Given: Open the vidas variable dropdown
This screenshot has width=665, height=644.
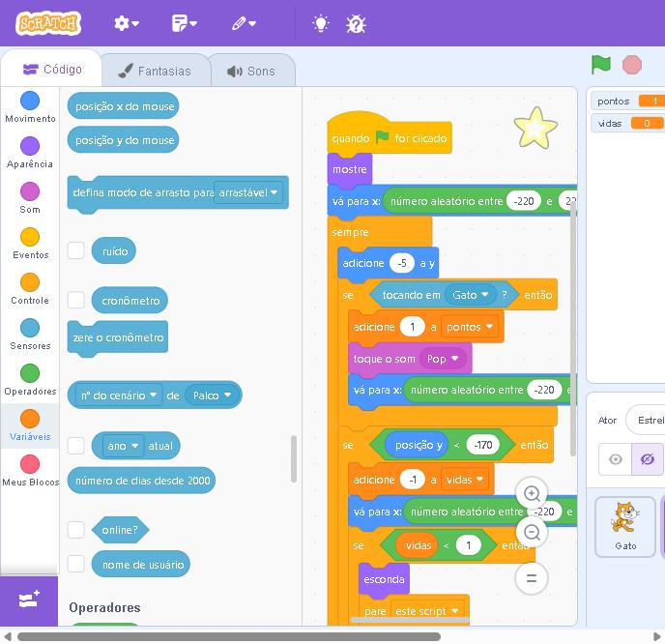Looking at the screenshot, I should [464, 480].
